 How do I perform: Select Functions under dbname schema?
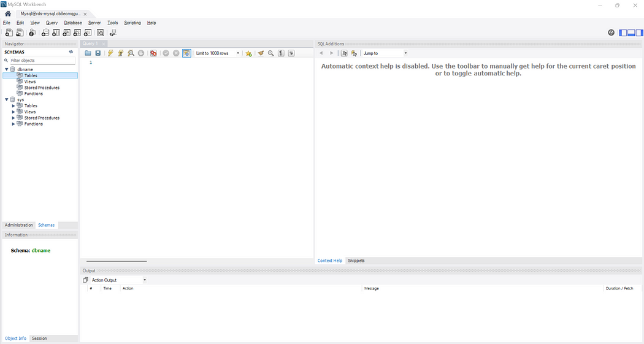point(34,94)
